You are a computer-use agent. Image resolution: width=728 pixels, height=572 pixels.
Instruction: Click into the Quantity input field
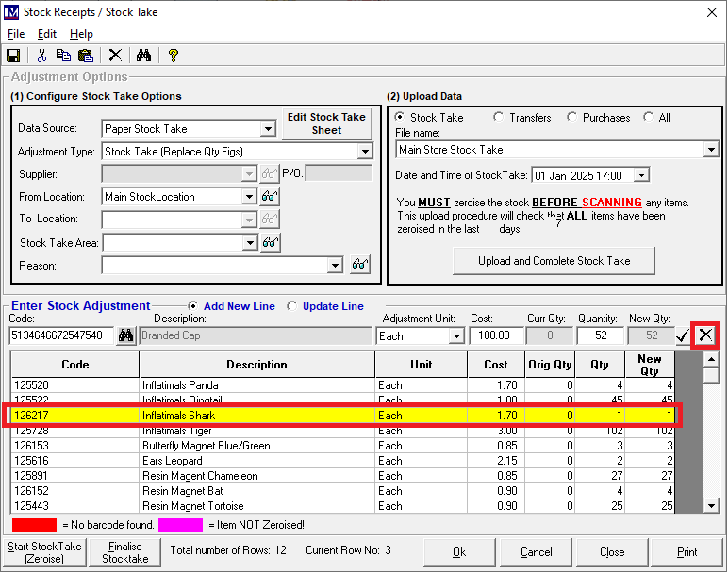pos(600,335)
